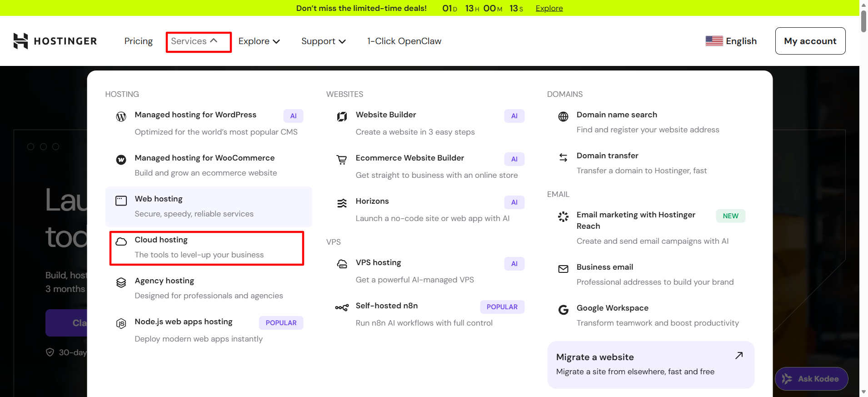This screenshot has width=868, height=397.
Task: Select Domain transfer entry
Action: point(651,163)
